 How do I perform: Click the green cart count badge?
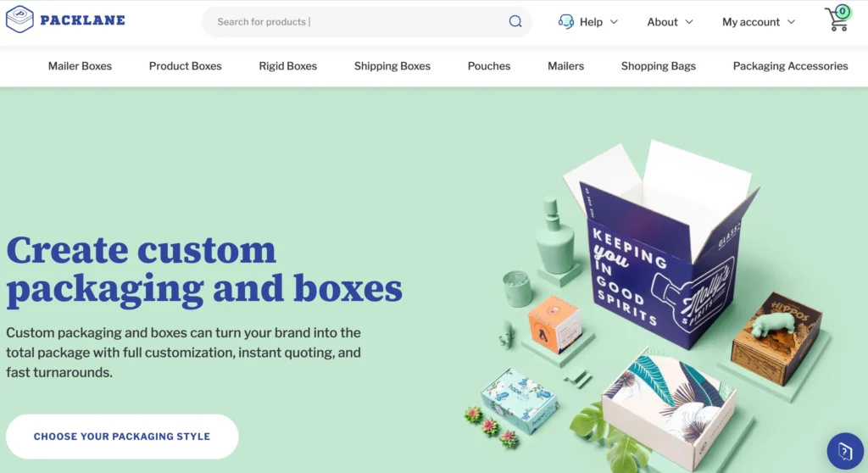pyautogui.click(x=843, y=11)
